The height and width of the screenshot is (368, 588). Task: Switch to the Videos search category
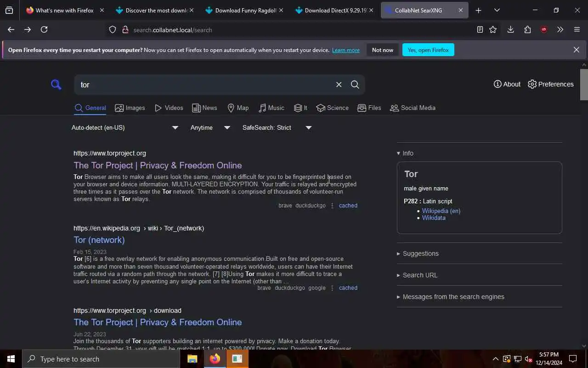(x=169, y=108)
